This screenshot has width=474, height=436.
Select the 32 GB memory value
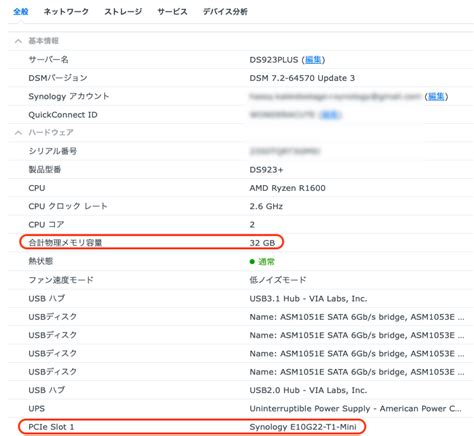[262, 243]
